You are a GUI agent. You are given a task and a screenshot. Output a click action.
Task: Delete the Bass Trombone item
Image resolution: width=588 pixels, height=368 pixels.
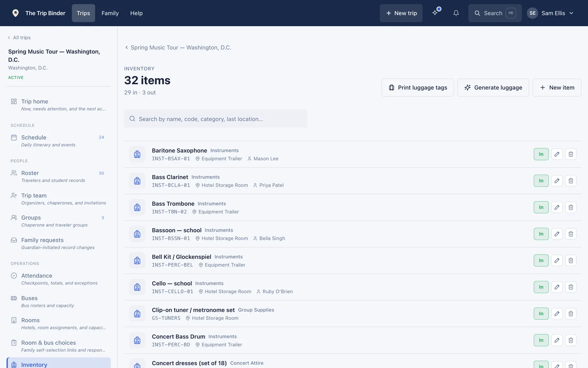(571, 207)
